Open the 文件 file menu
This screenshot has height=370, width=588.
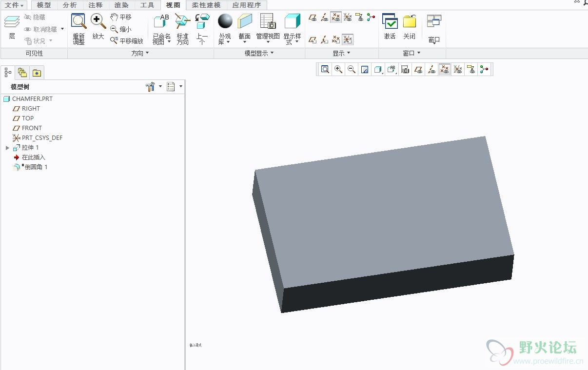(14, 5)
